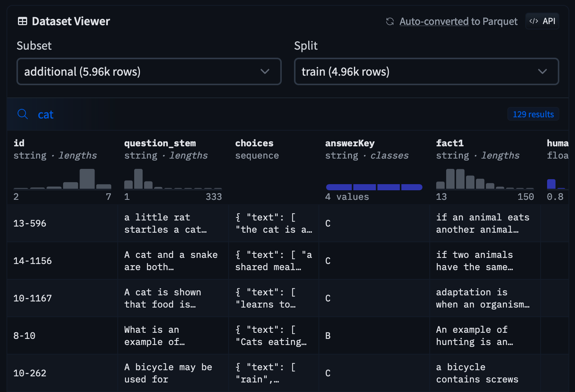This screenshot has height=392, width=575.
Task: Select the question_stem column header
Action: coord(160,143)
